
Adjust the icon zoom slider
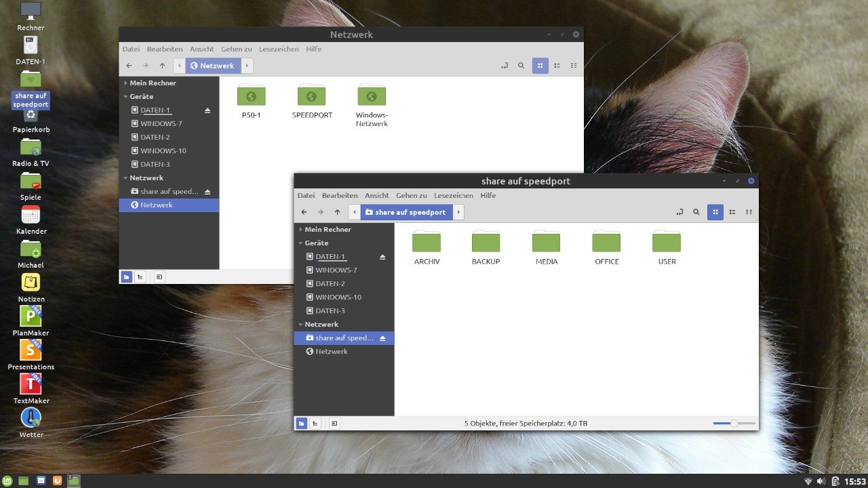click(x=734, y=423)
